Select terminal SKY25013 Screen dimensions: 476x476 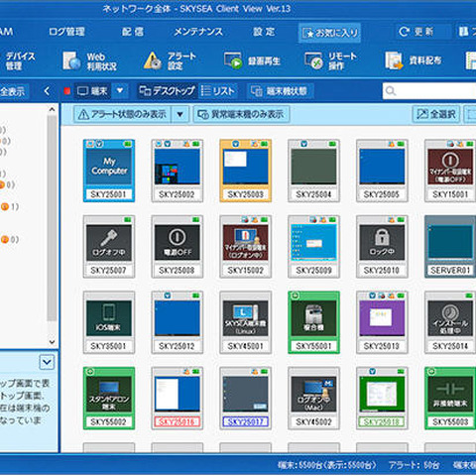(x=382, y=322)
